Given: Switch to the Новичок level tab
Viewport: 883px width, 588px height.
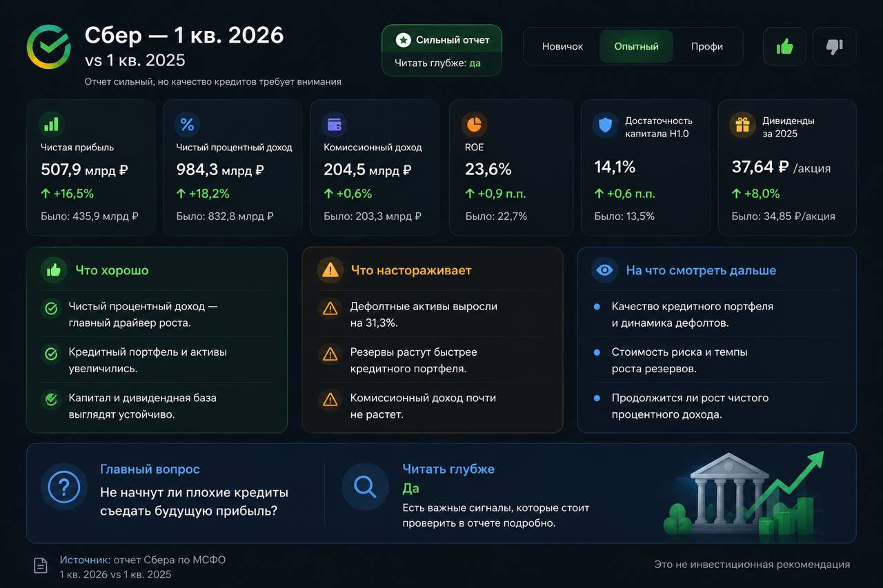Looking at the screenshot, I should tap(562, 47).
